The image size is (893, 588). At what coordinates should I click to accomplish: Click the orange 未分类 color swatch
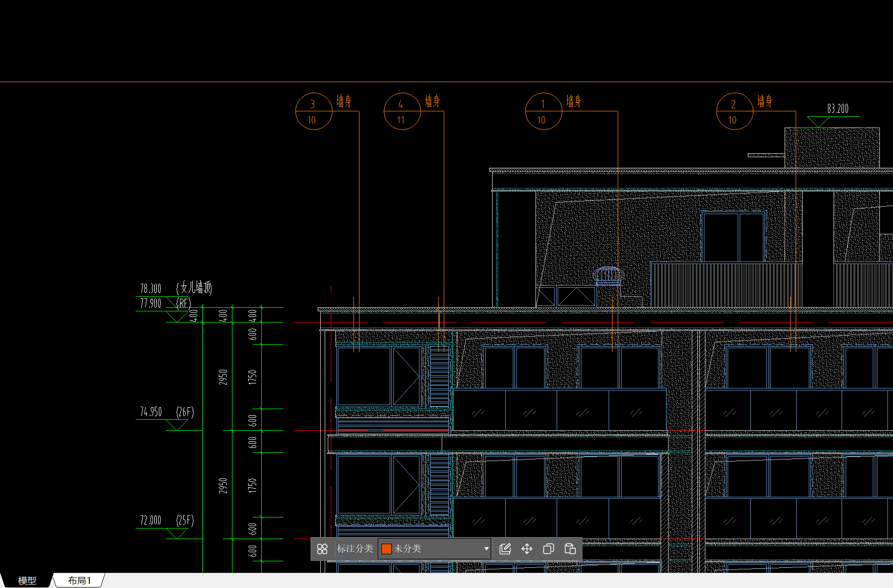tap(386, 549)
